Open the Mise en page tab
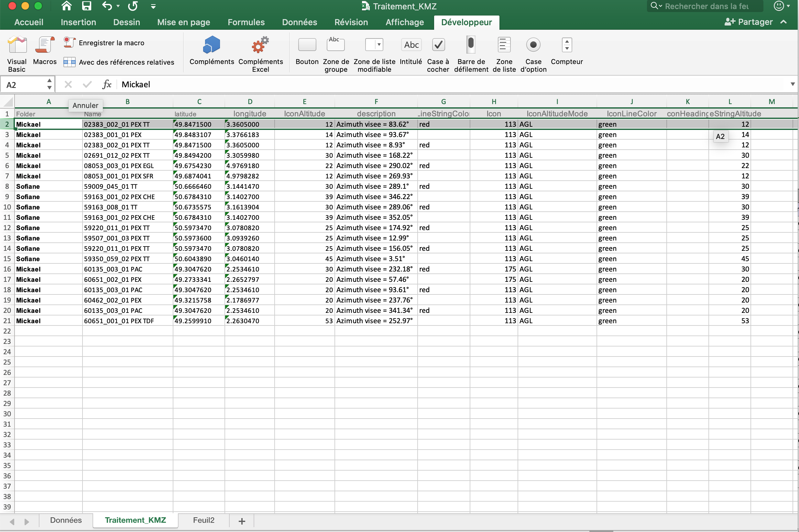This screenshot has height=532, width=799. [x=184, y=22]
